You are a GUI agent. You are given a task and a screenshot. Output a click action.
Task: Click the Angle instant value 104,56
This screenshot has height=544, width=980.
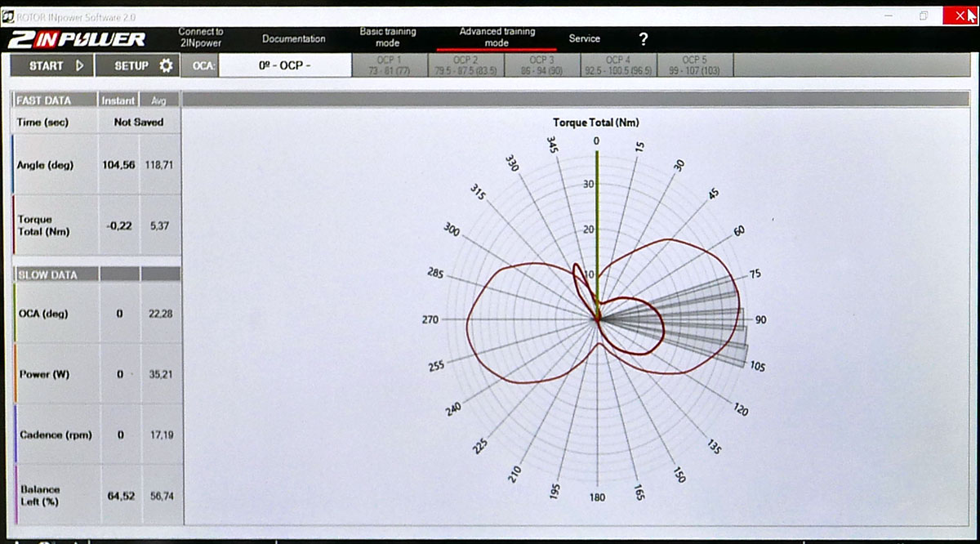[x=118, y=165]
